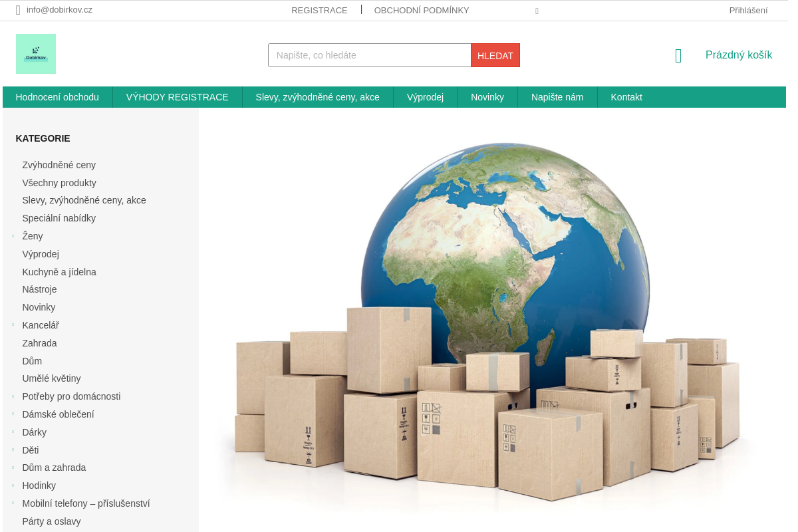The image size is (798, 532).
Task: Click the Dobirkov store logo
Action: [36, 54]
